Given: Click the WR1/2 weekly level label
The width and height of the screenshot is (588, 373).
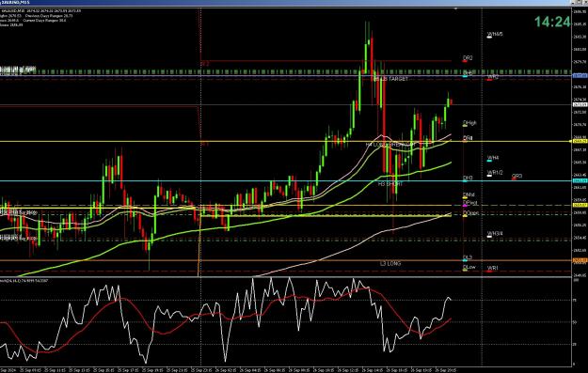Looking at the screenshot, I should 495,173.
